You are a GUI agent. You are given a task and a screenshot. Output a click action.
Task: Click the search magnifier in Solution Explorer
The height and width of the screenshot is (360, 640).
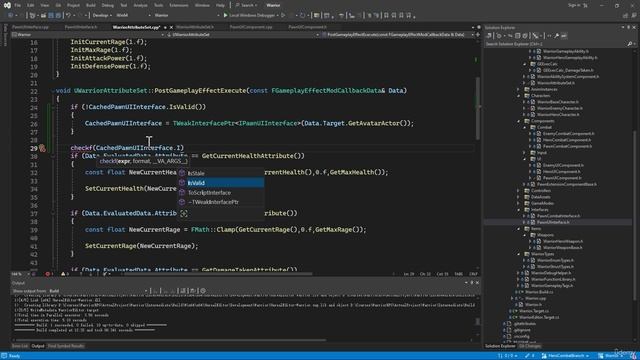(629, 44)
